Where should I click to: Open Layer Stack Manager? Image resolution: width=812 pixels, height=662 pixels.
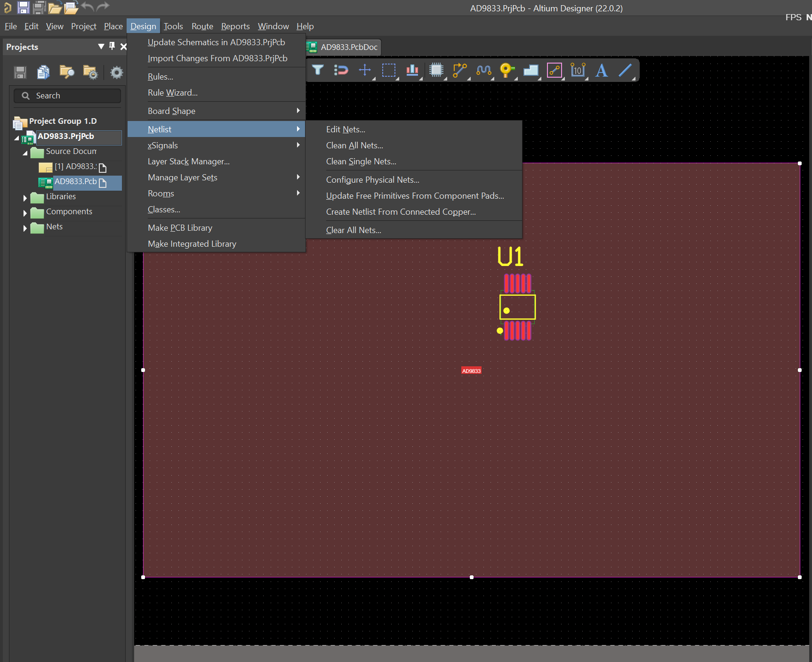coord(216,161)
